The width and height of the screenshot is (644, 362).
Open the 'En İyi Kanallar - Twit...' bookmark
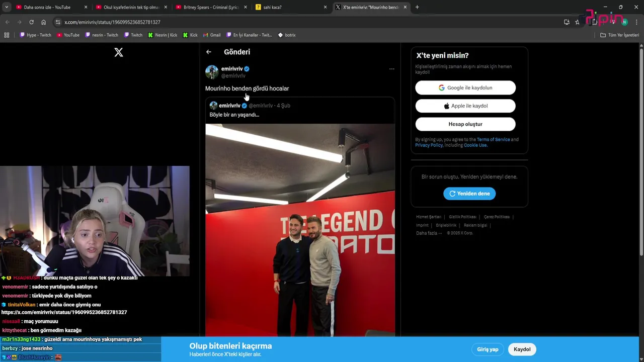249,35
